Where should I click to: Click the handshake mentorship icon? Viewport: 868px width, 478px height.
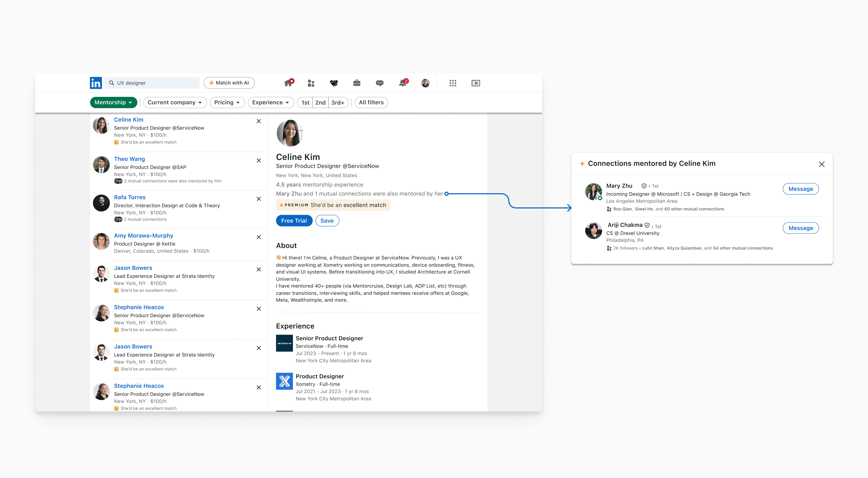pos(334,83)
